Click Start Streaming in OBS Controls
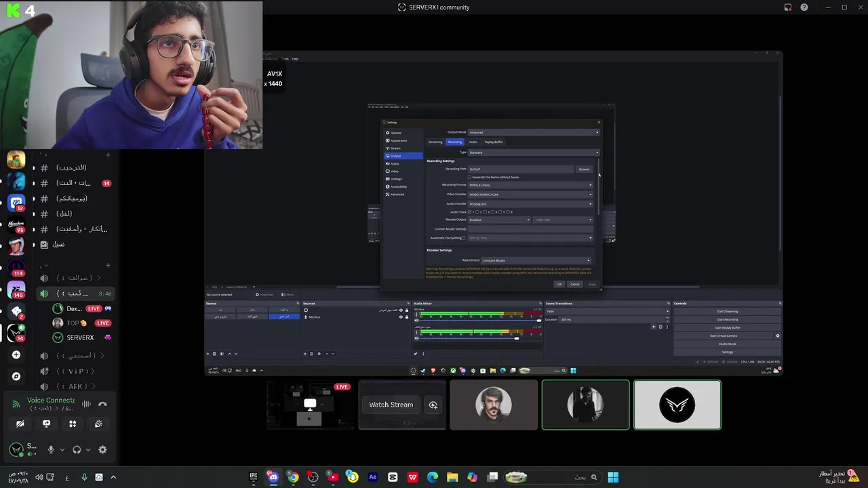The image size is (868, 488). coord(727,312)
